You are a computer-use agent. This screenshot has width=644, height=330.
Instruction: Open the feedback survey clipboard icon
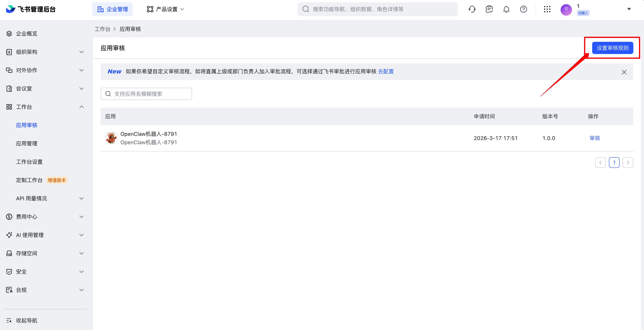(489, 9)
